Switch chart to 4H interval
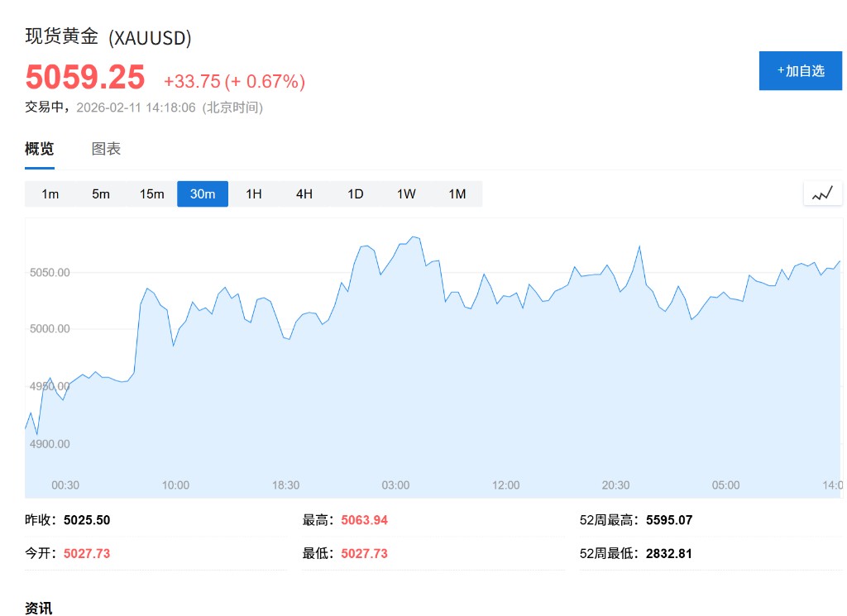 pyautogui.click(x=304, y=194)
